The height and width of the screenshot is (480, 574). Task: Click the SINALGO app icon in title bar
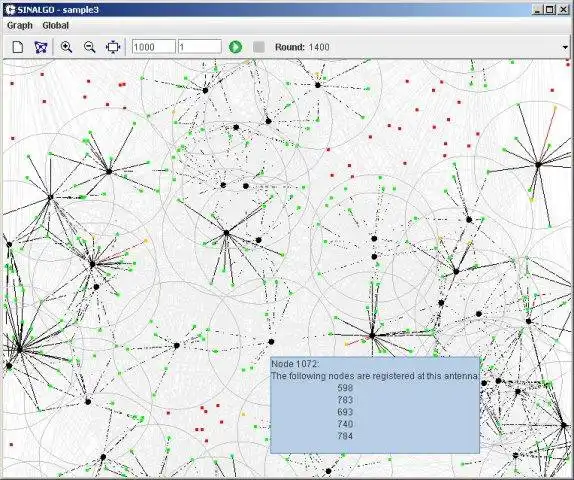pos(11,10)
